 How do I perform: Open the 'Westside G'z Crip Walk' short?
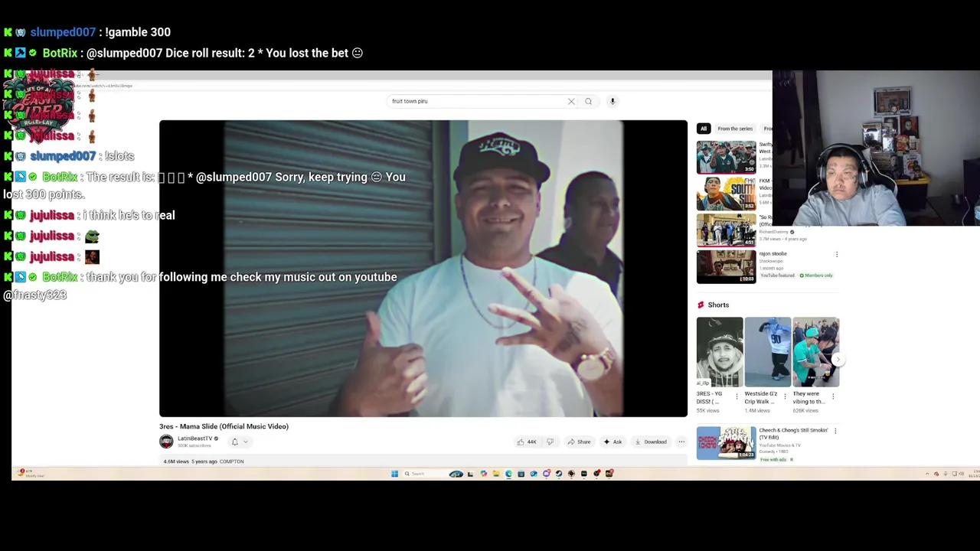(768, 352)
